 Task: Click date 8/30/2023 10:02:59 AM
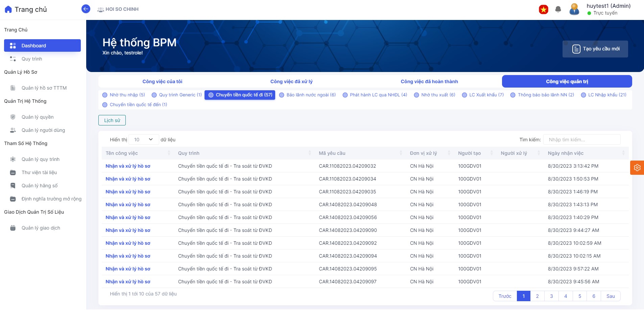pyautogui.click(x=574, y=243)
